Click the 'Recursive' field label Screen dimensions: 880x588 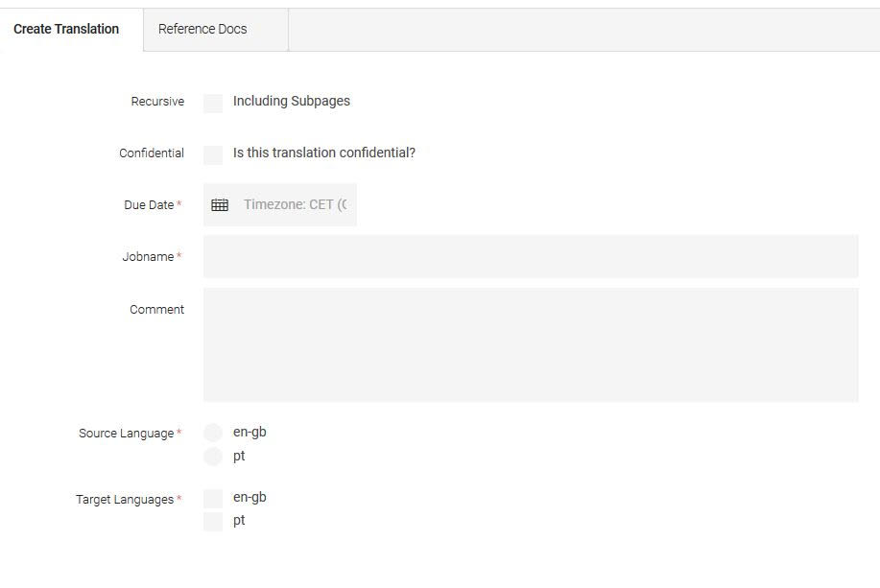[157, 102]
